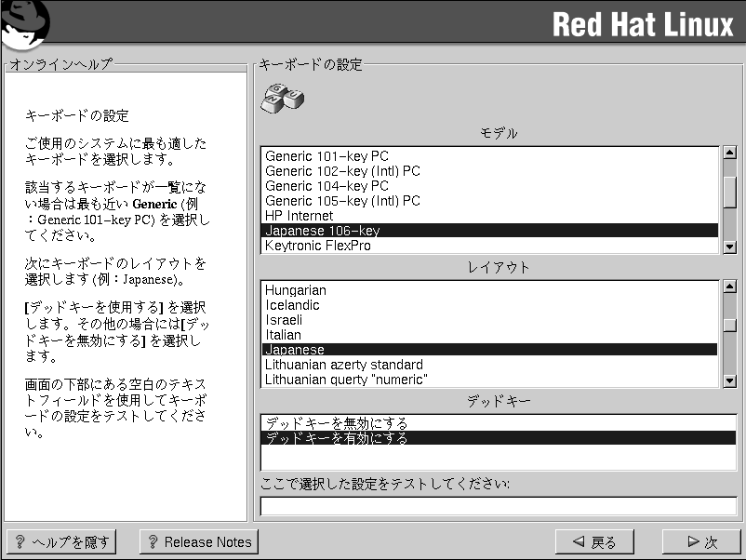
Task: Choose Generic 101-key PC model
Action: coord(326,156)
